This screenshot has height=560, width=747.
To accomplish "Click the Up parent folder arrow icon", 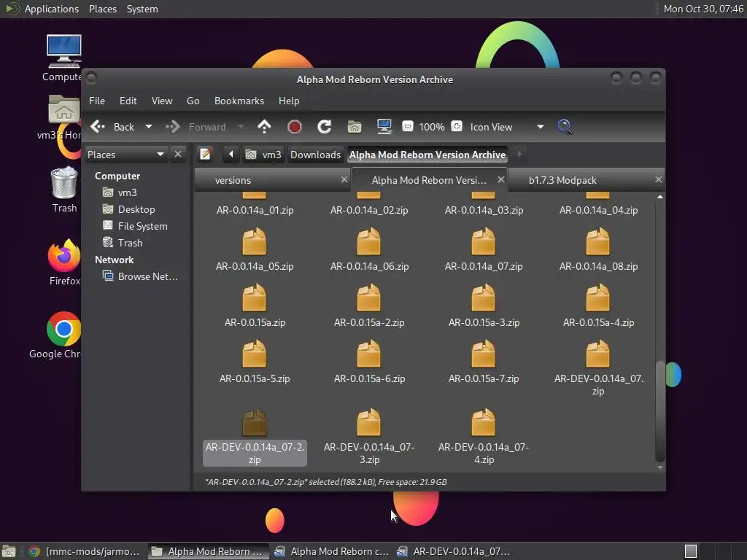I will click(264, 127).
